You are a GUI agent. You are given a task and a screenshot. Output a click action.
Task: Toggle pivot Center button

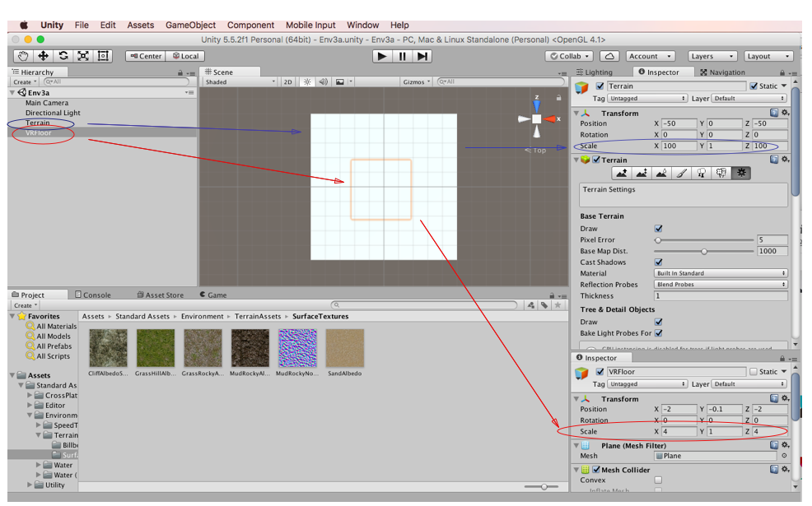pyautogui.click(x=146, y=56)
